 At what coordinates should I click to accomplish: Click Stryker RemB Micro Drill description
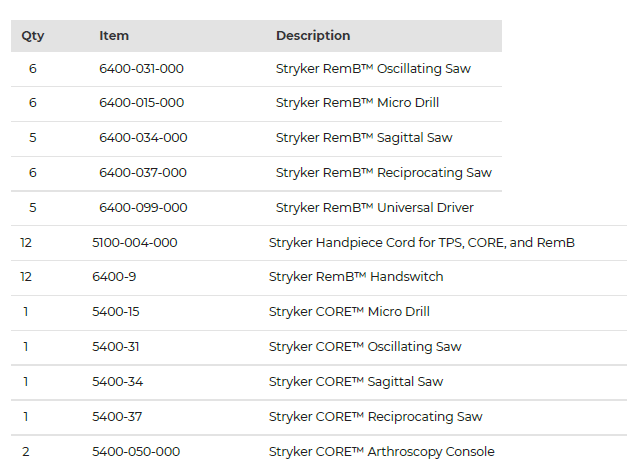pyautogui.click(x=357, y=103)
